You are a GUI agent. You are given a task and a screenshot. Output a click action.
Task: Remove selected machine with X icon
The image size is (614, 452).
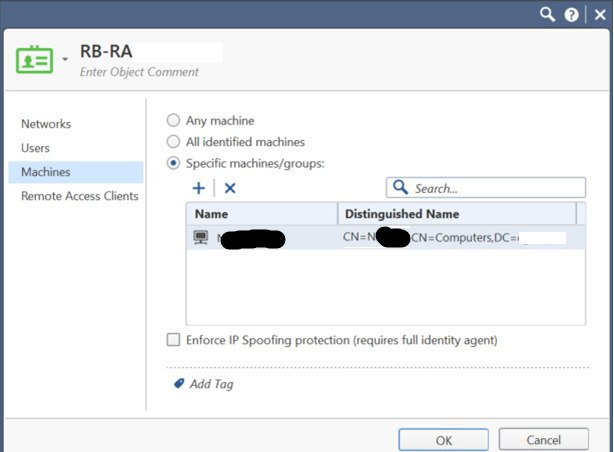pyautogui.click(x=230, y=187)
